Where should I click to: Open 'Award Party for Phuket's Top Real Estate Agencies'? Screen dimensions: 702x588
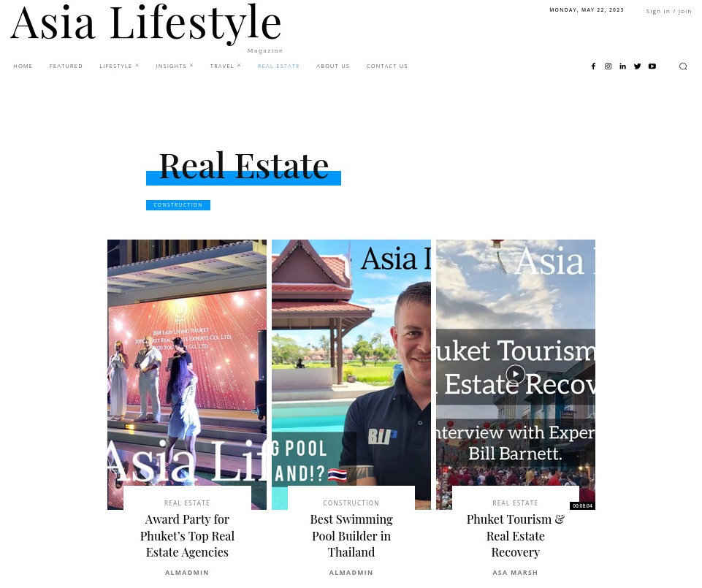click(187, 536)
